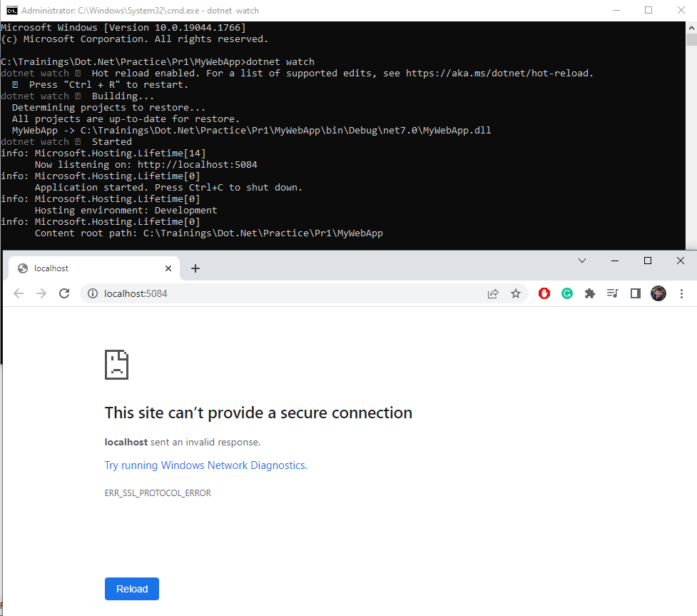Click the Extensions puzzle icon
The image size is (697, 616).
589,293
